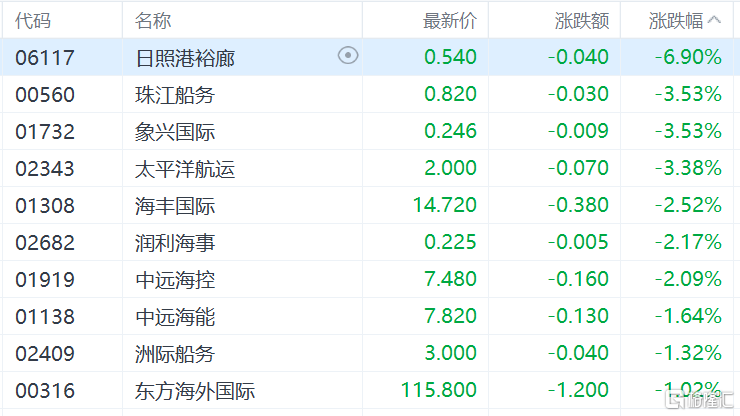Select stock code 01919
The image size is (740, 416).
tap(45, 280)
